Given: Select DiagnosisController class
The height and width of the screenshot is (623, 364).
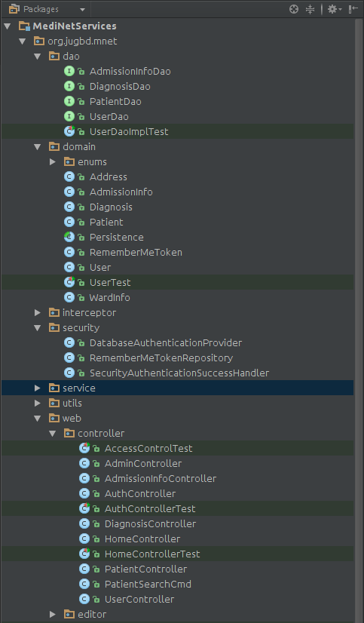Looking at the screenshot, I should pos(150,523).
